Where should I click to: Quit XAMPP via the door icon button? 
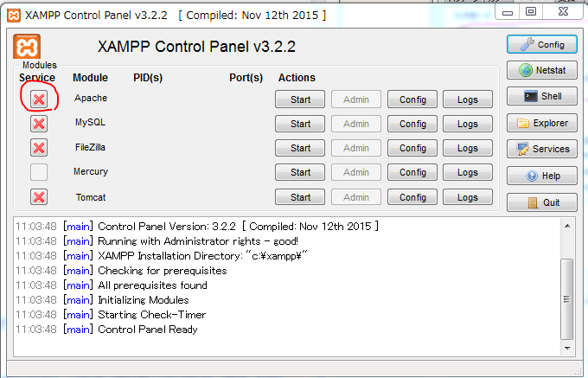tap(542, 202)
